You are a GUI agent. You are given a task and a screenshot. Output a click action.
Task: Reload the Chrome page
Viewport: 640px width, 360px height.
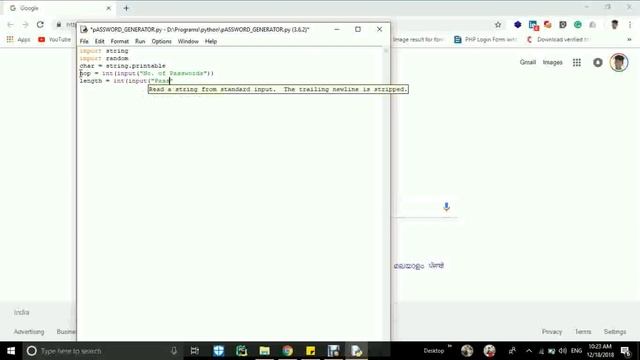pyautogui.click(x=40, y=25)
